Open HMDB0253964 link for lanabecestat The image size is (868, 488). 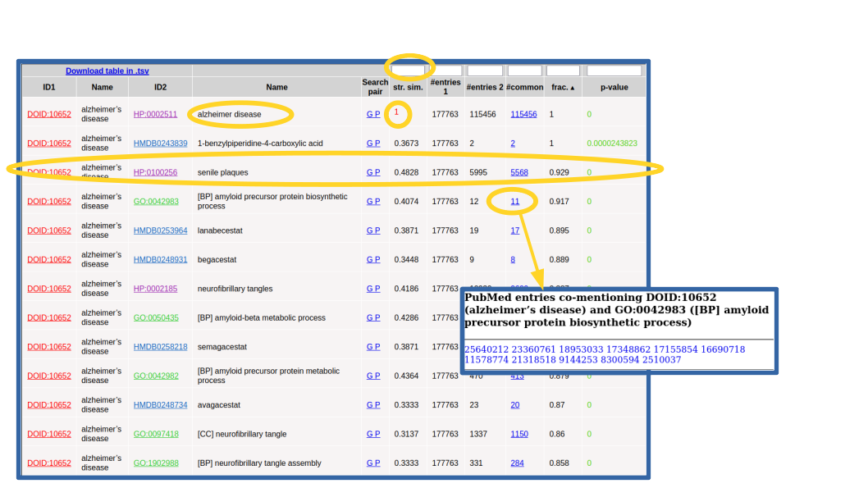click(x=160, y=231)
